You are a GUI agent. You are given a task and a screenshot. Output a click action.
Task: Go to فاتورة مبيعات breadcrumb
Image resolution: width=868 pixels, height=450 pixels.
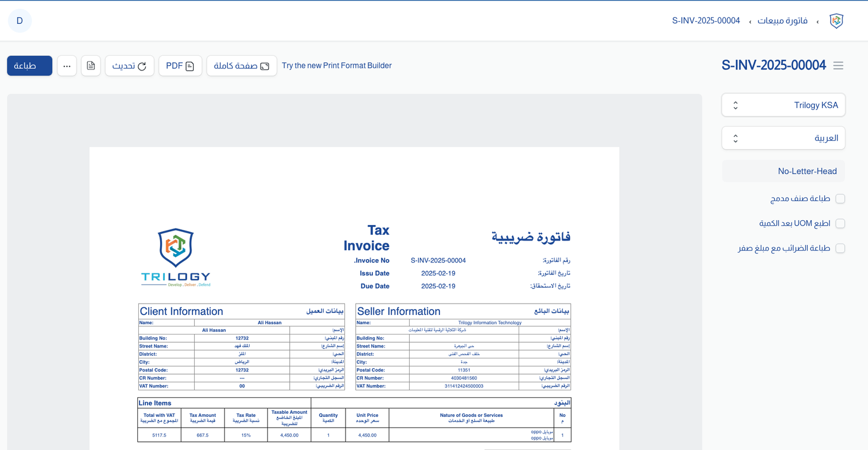pyautogui.click(x=782, y=21)
